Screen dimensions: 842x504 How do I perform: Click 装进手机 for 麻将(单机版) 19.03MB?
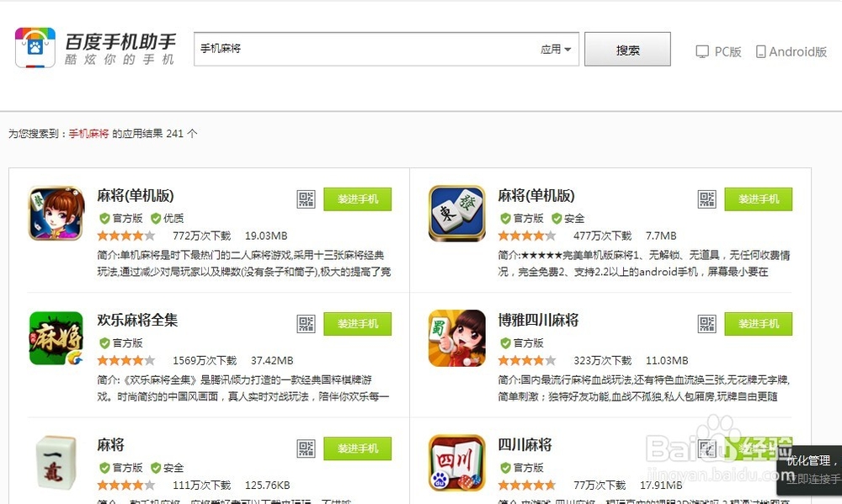point(358,199)
